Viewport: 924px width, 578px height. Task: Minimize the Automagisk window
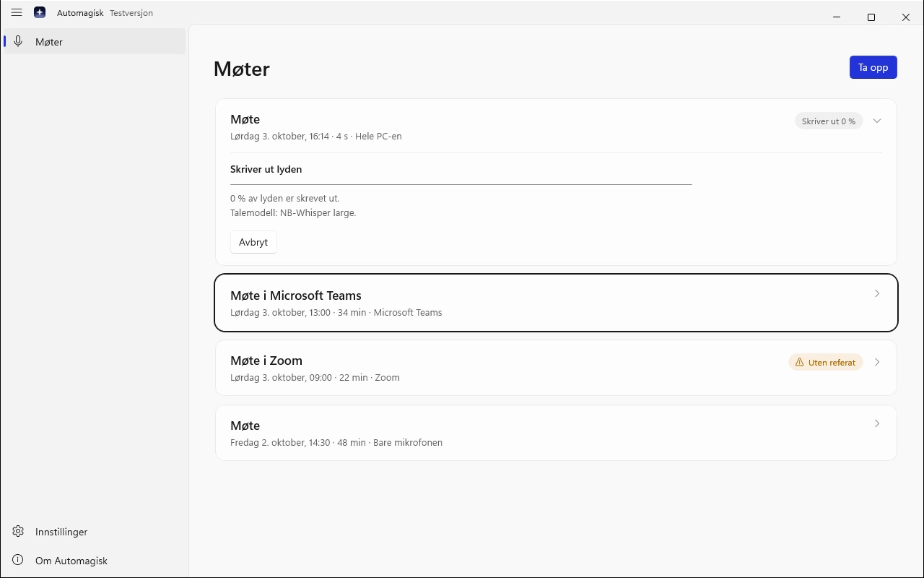[837, 17]
